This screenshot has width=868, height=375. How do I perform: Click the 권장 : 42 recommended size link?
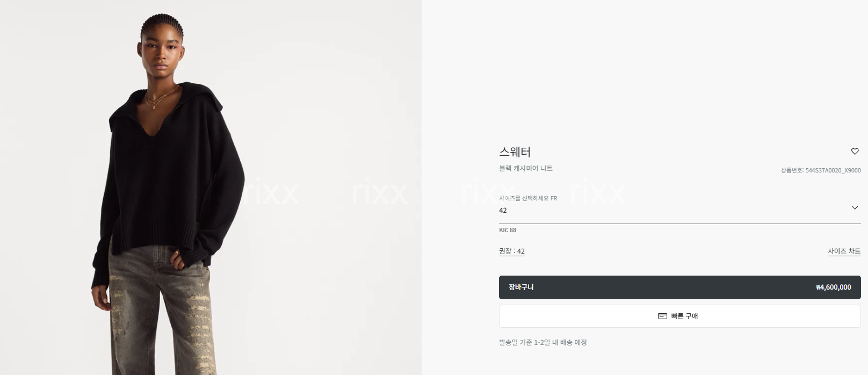click(512, 251)
